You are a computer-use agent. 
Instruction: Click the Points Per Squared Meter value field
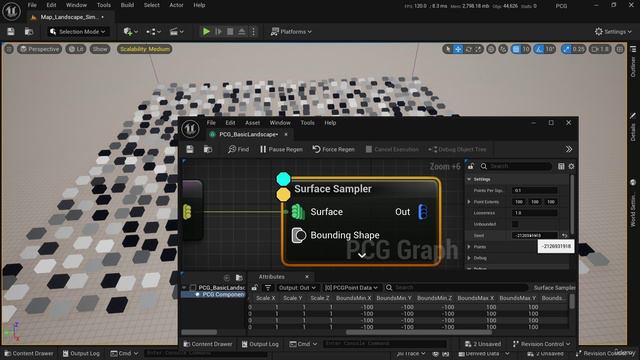pos(534,191)
